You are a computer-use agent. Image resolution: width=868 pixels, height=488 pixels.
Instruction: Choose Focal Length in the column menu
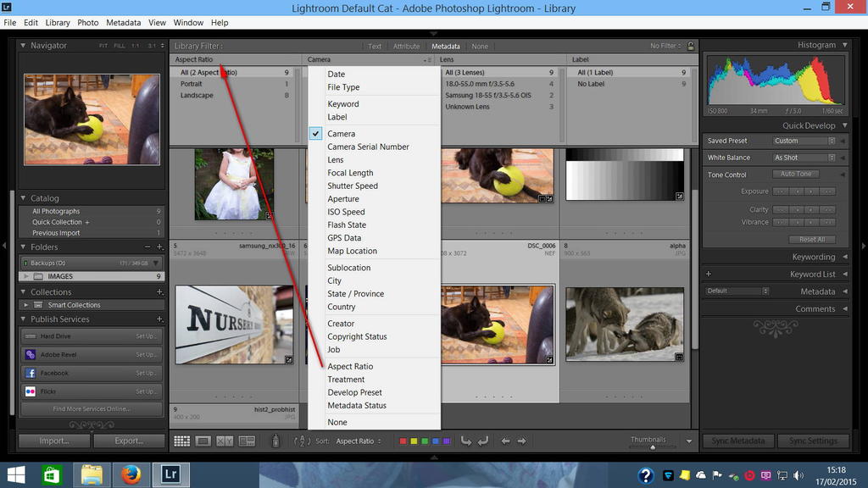click(350, 173)
